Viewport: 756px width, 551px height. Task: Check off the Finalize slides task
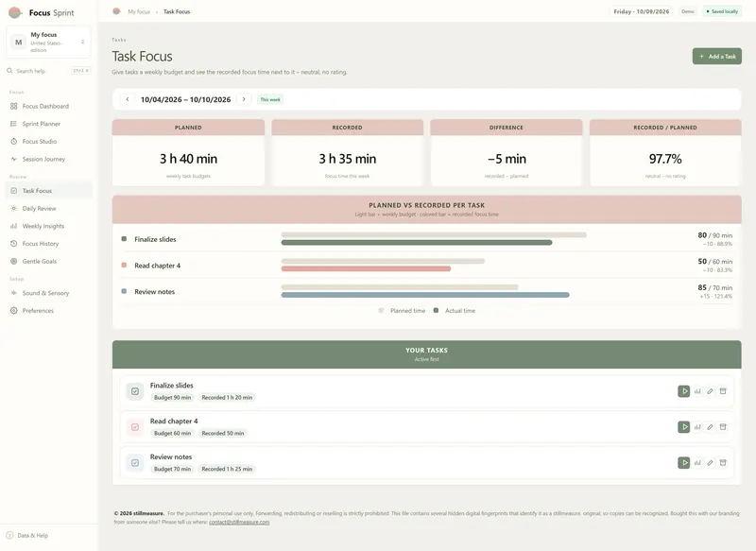(135, 391)
